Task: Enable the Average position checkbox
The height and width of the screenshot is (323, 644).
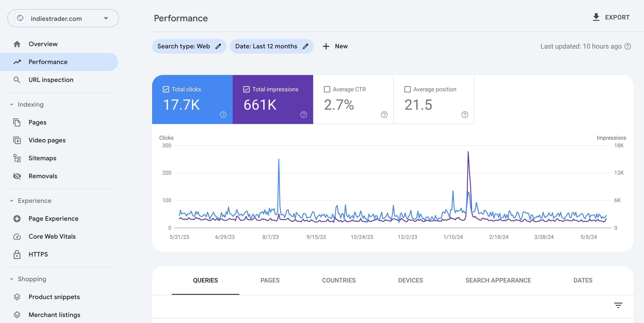Action: click(x=407, y=89)
